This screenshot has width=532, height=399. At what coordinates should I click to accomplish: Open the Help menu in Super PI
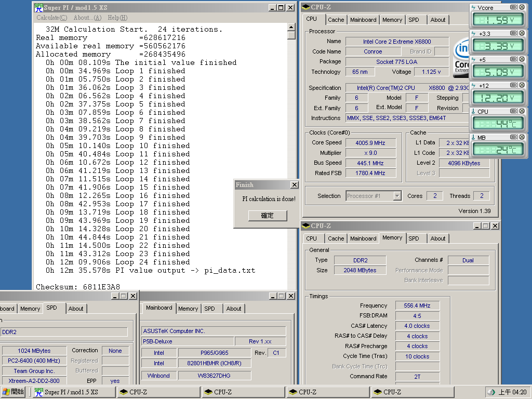click(x=117, y=18)
